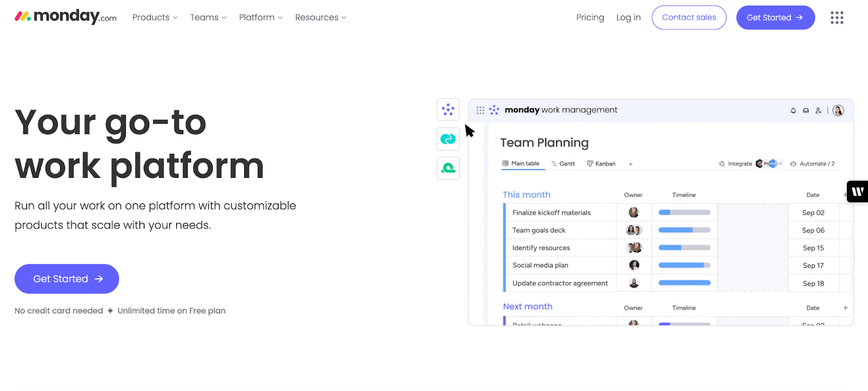Screen dimensions: 868x391
Task: Open the notifications bell icon
Action: click(x=793, y=111)
